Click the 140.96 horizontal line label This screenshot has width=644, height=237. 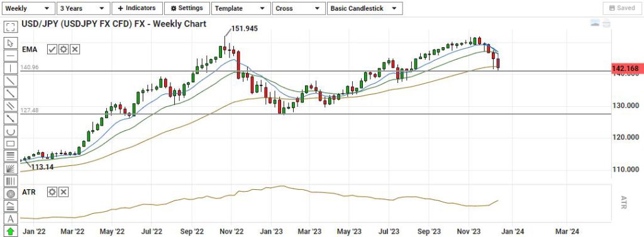coord(29,67)
